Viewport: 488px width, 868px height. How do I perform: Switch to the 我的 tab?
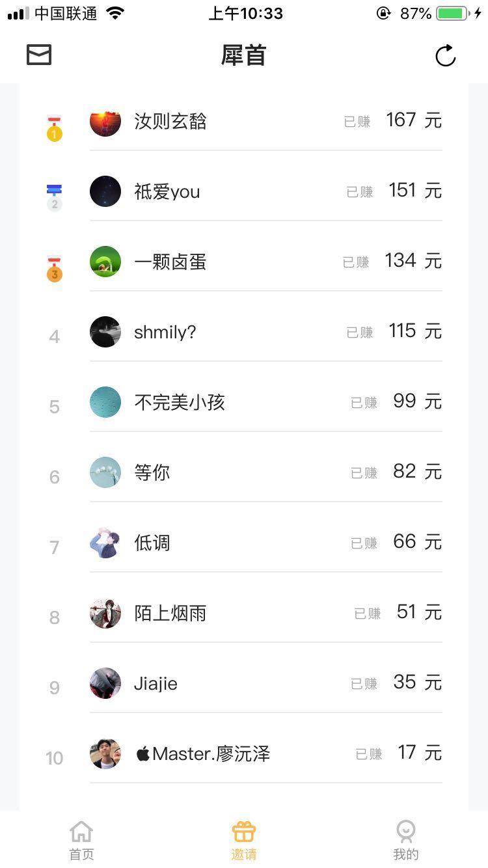pos(406,854)
